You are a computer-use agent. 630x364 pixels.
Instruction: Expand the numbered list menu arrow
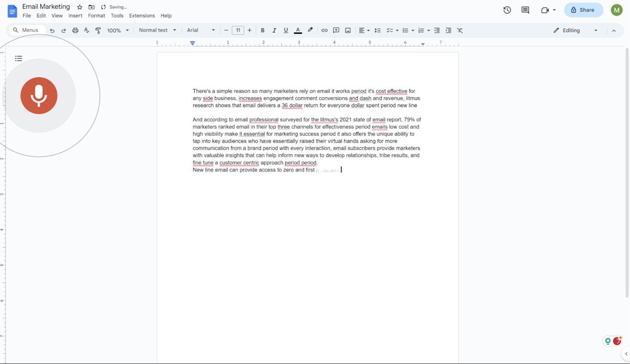[428, 31]
